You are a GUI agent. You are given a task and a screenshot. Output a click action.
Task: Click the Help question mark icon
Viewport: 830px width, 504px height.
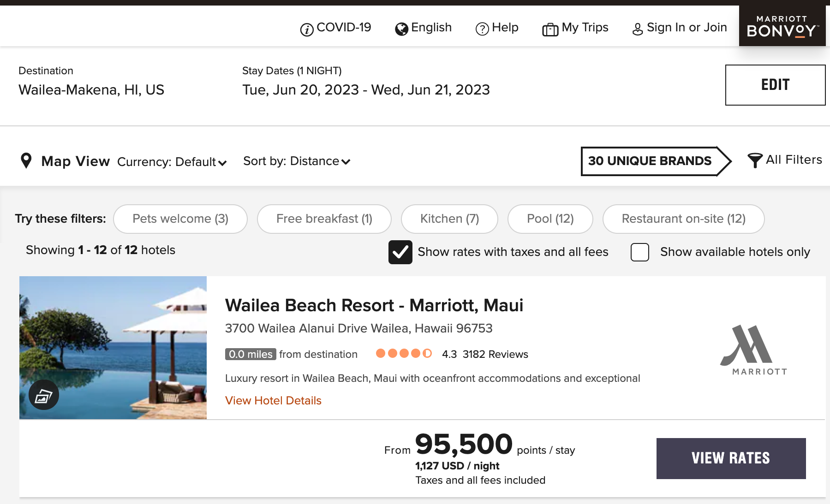(x=482, y=29)
